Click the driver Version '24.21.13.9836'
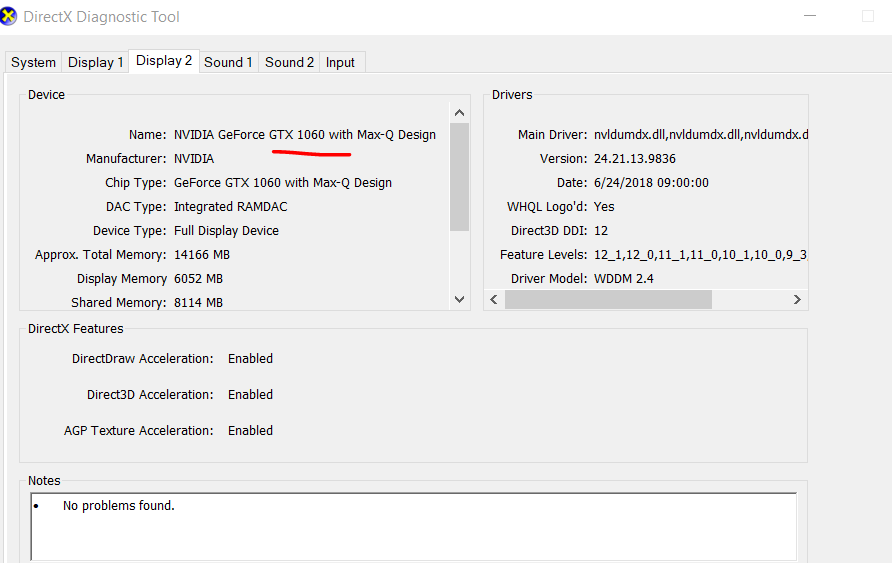 tap(635, 159)
